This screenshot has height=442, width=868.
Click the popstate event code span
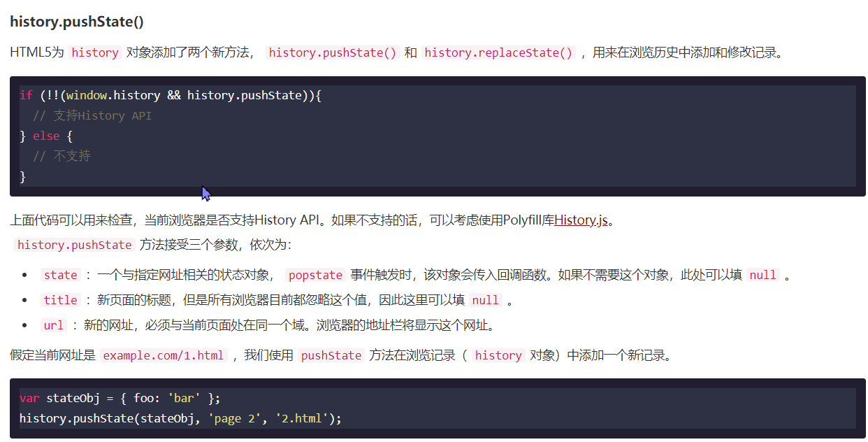pos(315,275)
